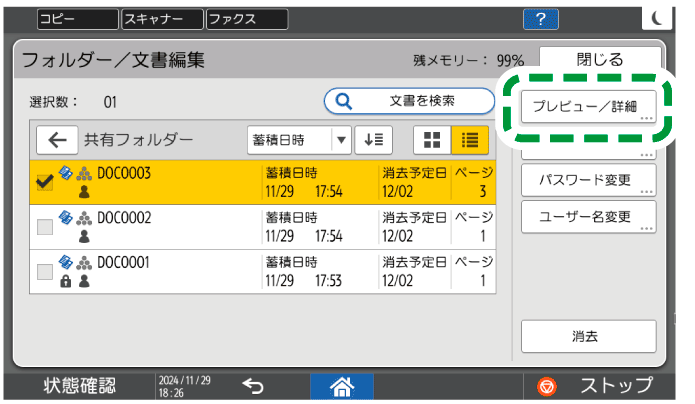The image size is (695, 404).
Task: Tap the ストップ label
Action: point(617,386)
